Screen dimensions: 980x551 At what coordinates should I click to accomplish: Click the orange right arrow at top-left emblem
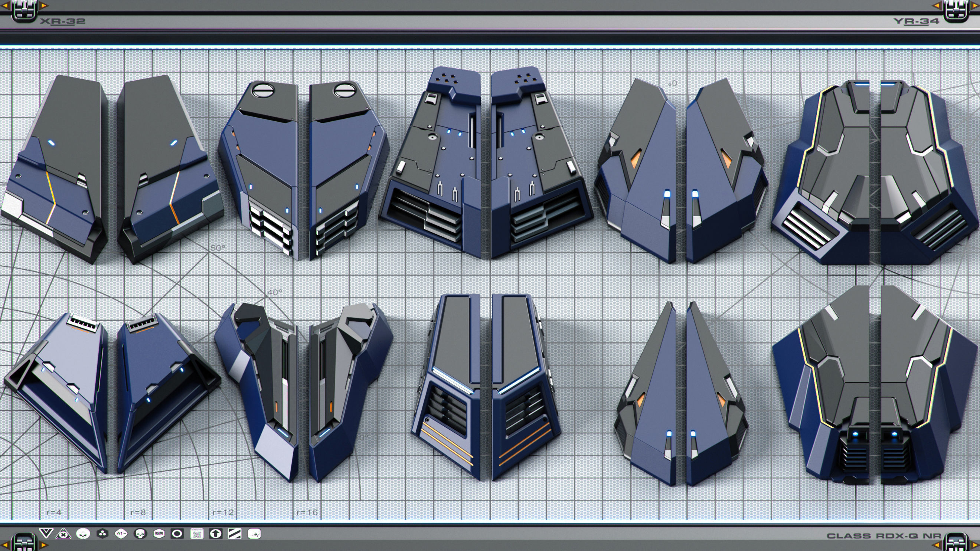tap(44, 5)
